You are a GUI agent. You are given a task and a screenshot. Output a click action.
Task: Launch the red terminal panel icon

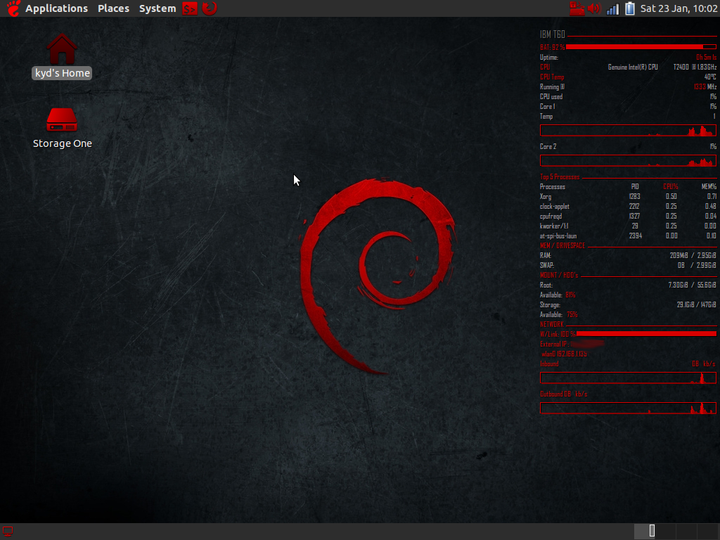pyautogui.click(x=190, y=8)
